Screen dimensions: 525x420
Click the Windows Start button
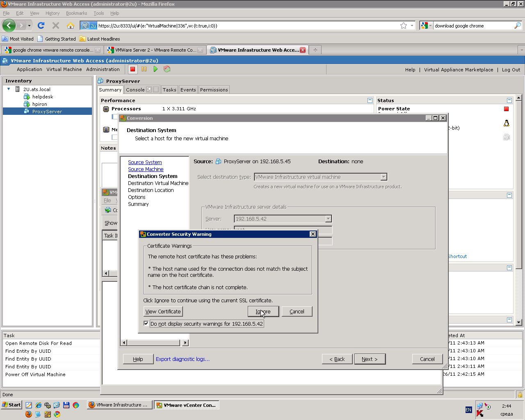click(11, 405)
